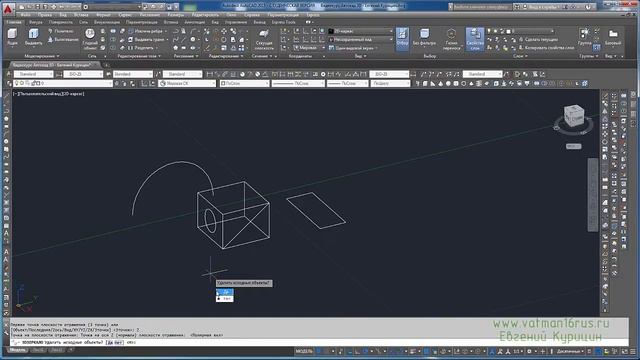Screen dimensions: 640x360
Task: Open the ПоСлою lineweight dropdown
Action: coord(347,83)
